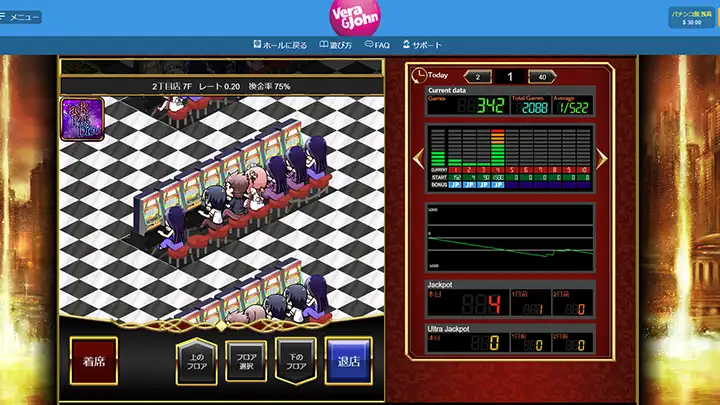
Task: Open the FAQ speech bubble link
Action: (x=376, y=45)
